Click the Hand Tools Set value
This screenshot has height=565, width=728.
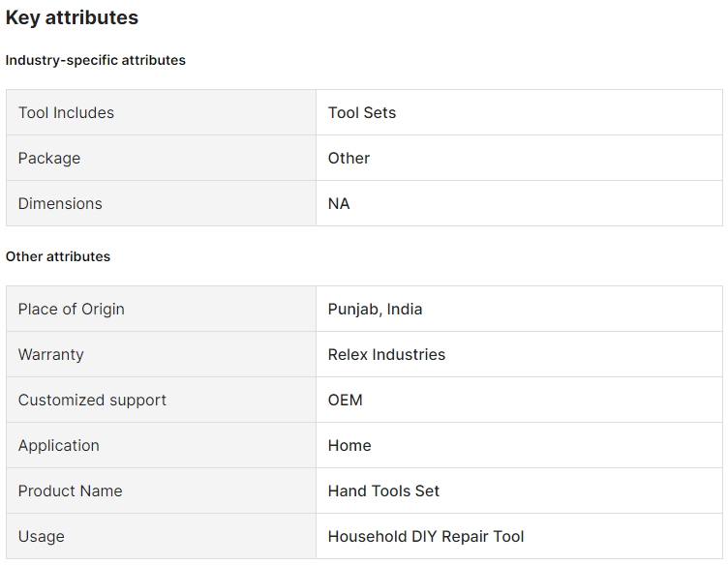click(384, 491)
